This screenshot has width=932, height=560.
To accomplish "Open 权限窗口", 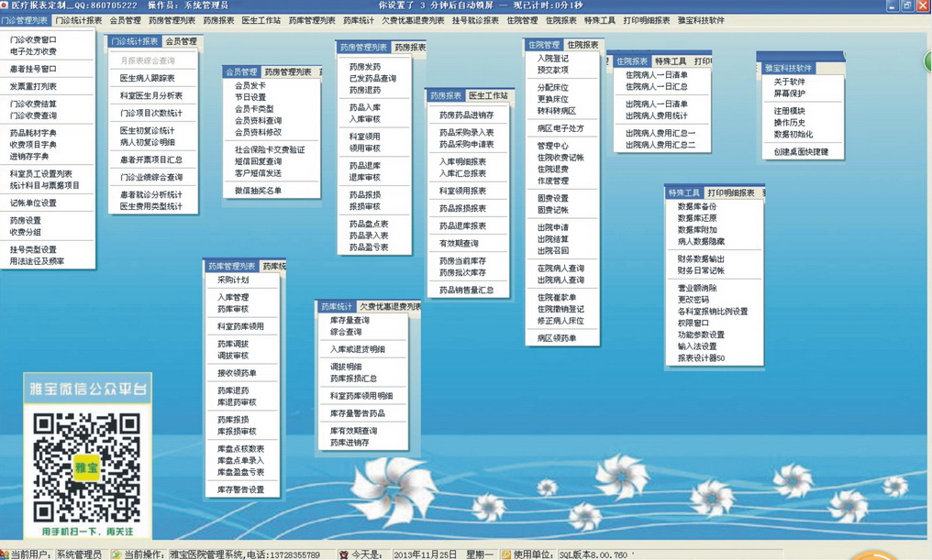I will click(x=693, y=323).
